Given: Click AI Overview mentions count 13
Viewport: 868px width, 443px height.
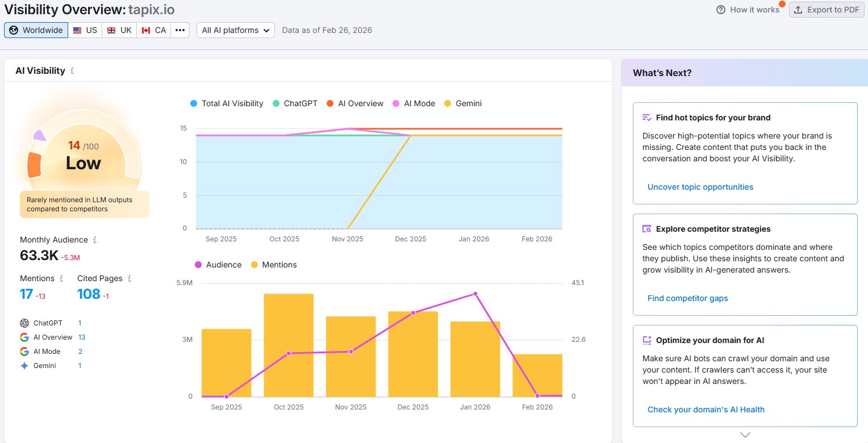Looking at the screenshot, I should pos(82,337).
